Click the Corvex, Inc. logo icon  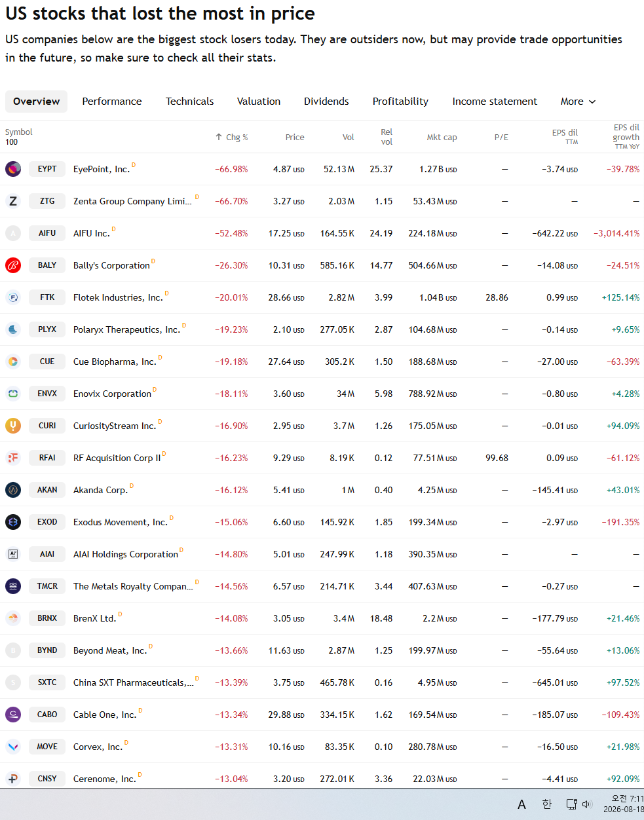pos(13,747)
